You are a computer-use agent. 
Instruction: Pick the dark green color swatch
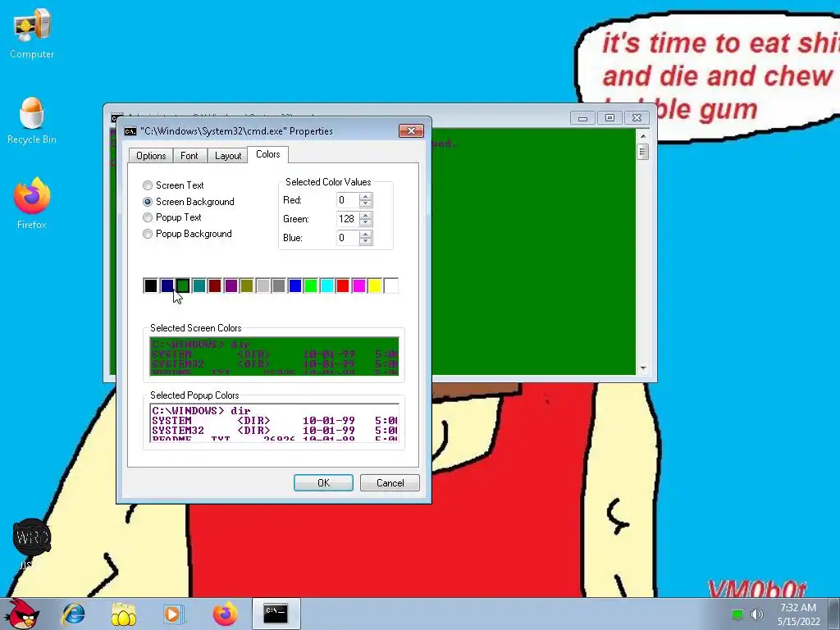pyautogui.click(x=183, y=285)
